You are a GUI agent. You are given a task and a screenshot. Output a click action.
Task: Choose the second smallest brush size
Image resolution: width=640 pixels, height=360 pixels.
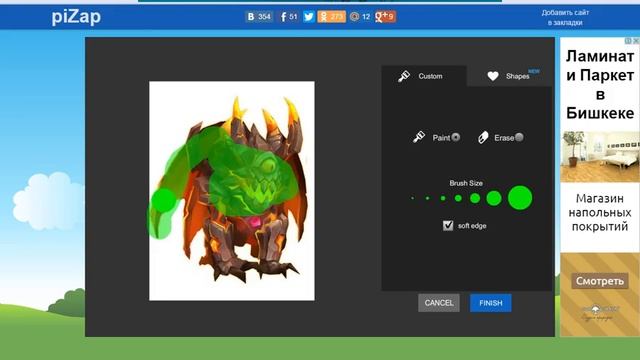[427, 198]
